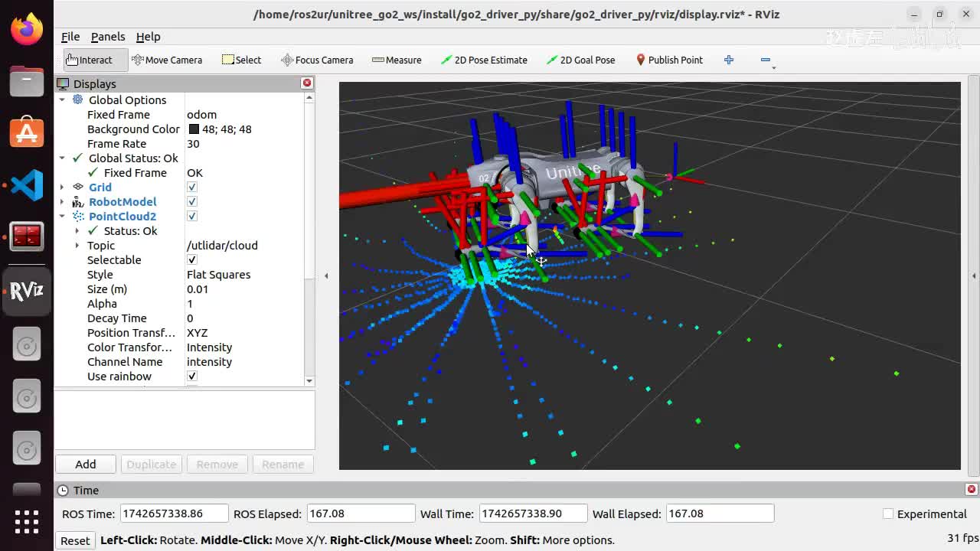This screenshot has width=980, height=551.
Task: Click the Add display button
Action: click(86, 465)
